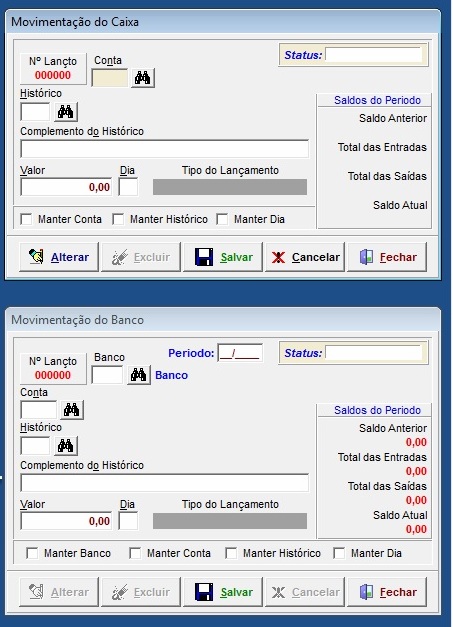Click Salvar floppy disk in Caixa window

pyautogui.click(x=204, y=257)
